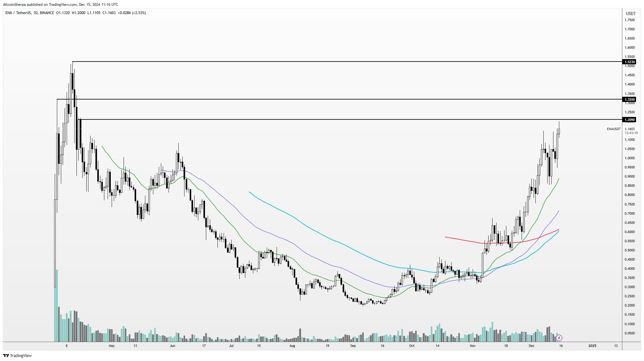This screenshot has height=361, width=644.
Task: Click the ENA / TetherUS symbol title
Action: point(18,13)
